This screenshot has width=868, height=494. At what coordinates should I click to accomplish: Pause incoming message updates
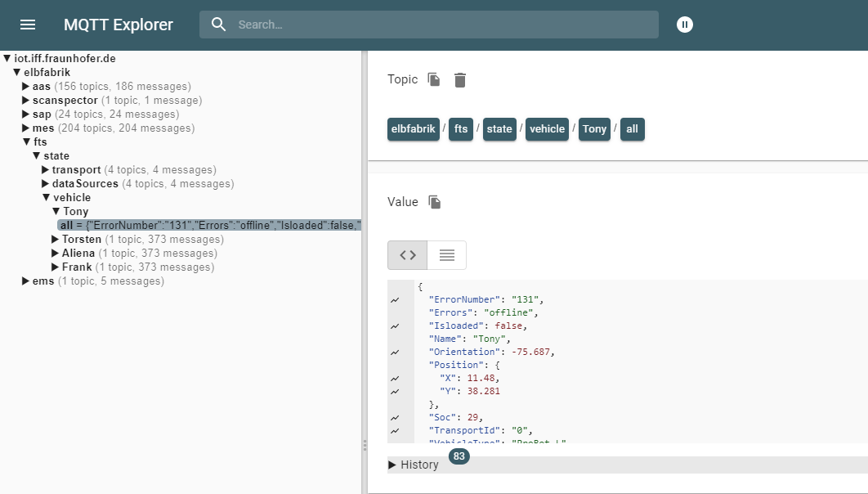pos(685,25)
